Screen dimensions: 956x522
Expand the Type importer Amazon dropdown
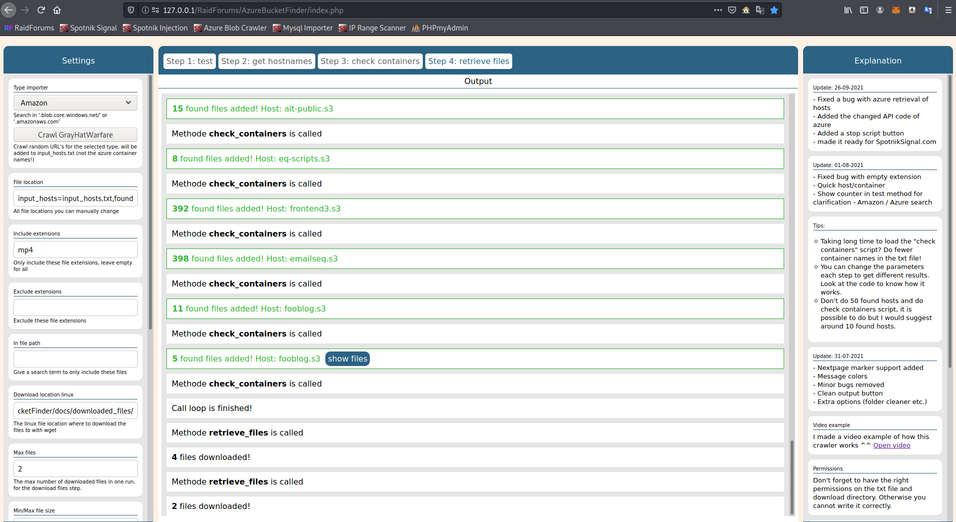pos(75,102)
